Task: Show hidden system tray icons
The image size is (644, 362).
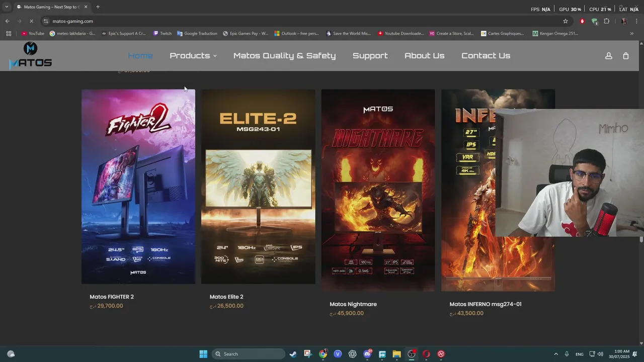Action: pos(556,354)
